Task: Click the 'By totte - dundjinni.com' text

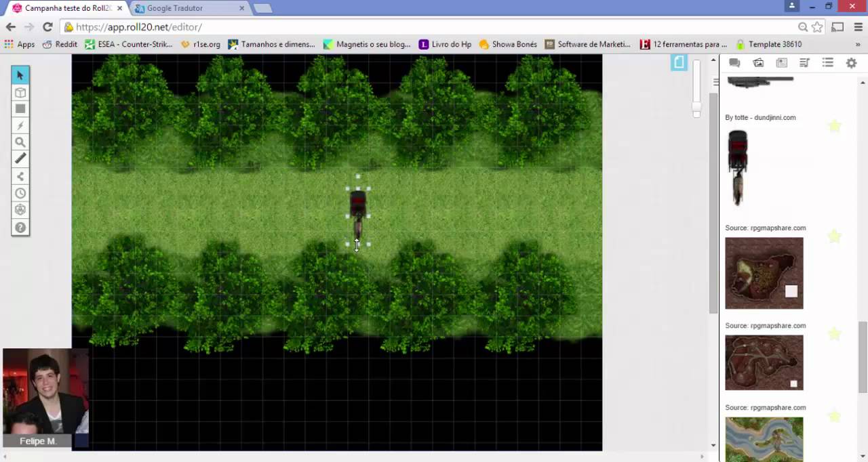Action: coord(760,117)
